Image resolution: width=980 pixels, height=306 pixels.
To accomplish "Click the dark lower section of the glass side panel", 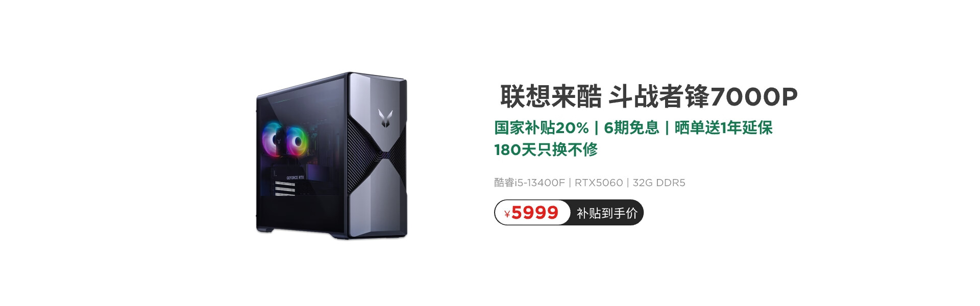I will click(x=301, y=214).
